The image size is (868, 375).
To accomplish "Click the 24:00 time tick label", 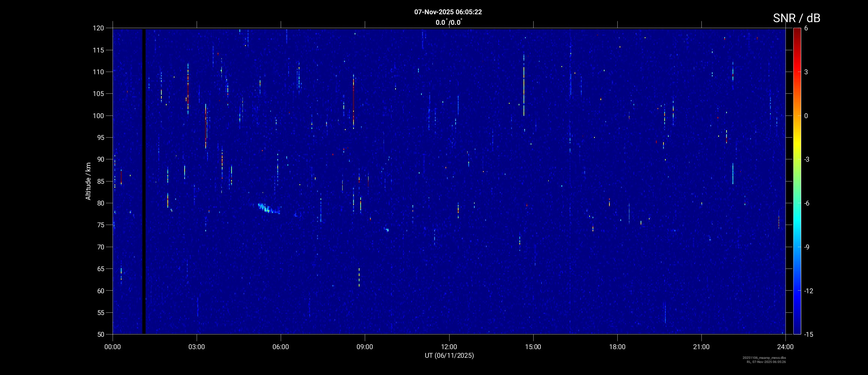I will (x=785, y=347).
